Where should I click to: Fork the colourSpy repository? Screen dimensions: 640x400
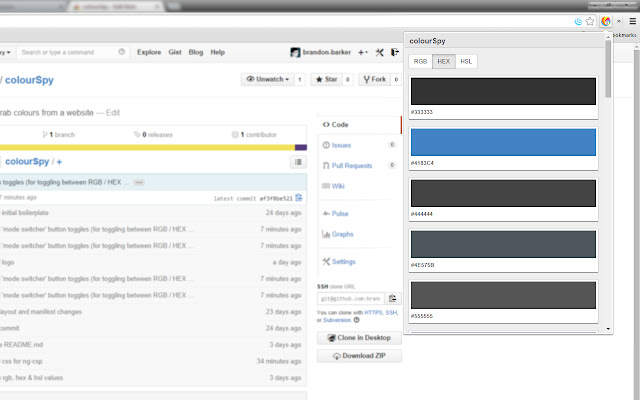coord(374,79)
